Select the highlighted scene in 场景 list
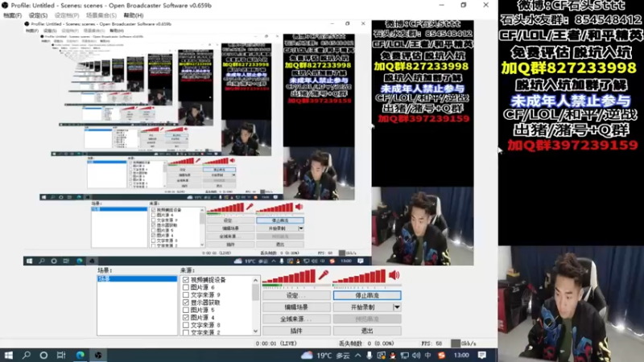 pos(137,278)
